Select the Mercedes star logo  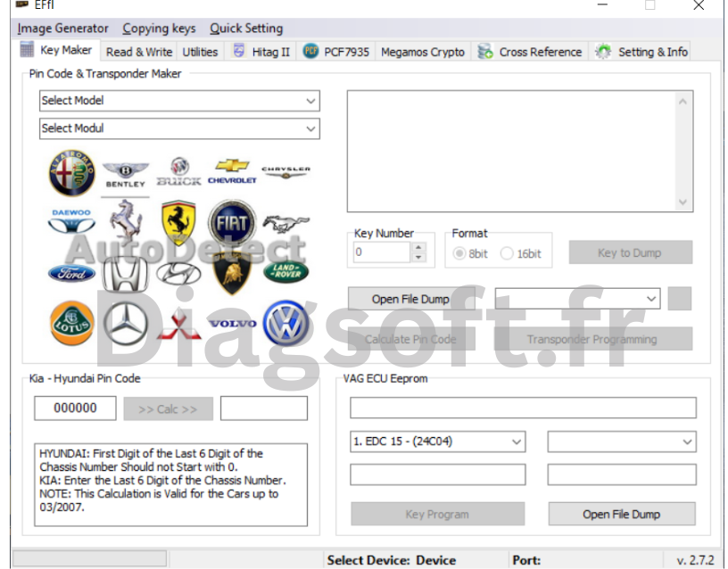[x=126, y=324]
